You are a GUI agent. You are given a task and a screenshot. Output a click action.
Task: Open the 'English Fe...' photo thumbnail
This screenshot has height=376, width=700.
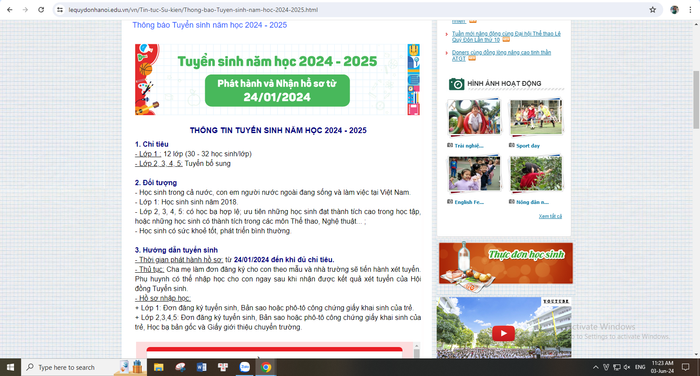(x=474, y=173)
